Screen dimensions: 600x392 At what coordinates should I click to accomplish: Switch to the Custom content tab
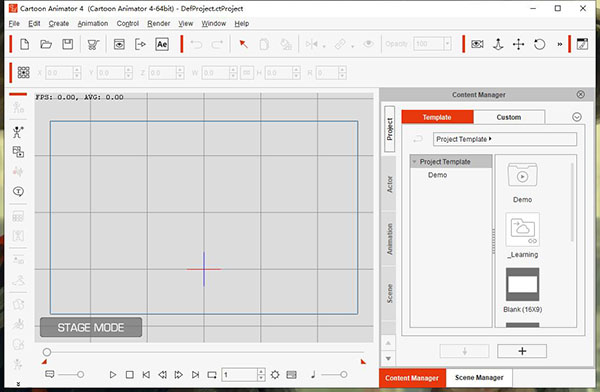pyautogui.click(x=509, y=117)
